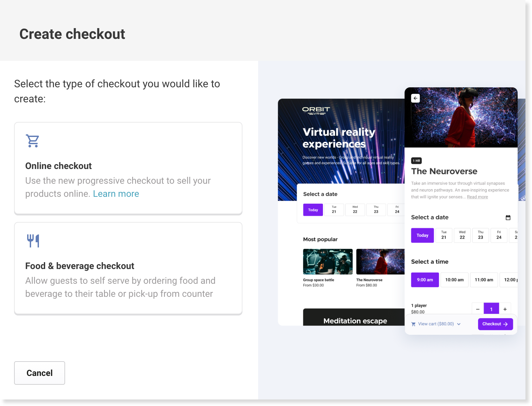The width and height of the screenshot is (532, 406).
Task: Select Today in the left date picker
Action: [313, 210]
